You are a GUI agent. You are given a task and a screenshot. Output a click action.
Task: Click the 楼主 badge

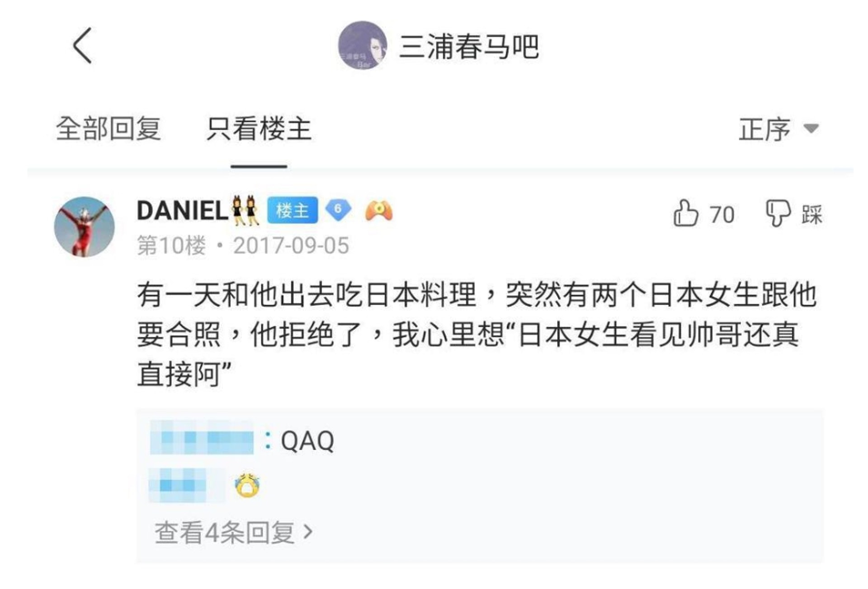pos(292,211)
